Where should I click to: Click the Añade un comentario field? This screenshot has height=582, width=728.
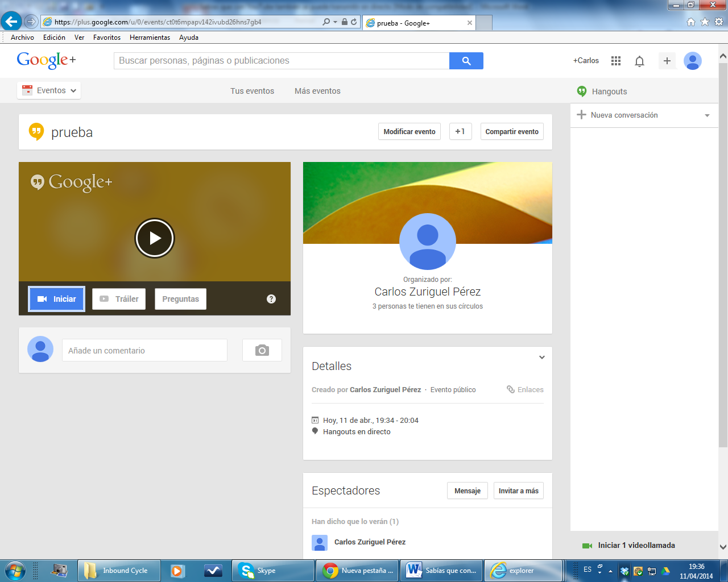144,350
